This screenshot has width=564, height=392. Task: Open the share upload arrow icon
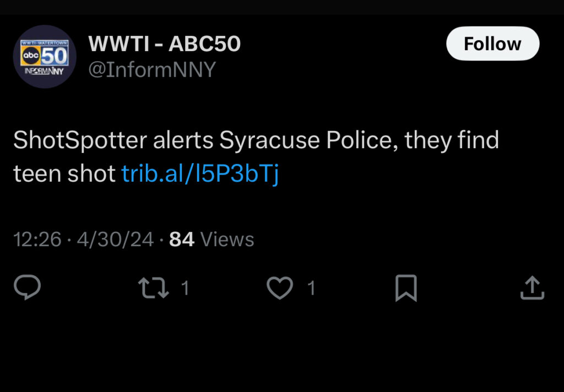(532, 288)
